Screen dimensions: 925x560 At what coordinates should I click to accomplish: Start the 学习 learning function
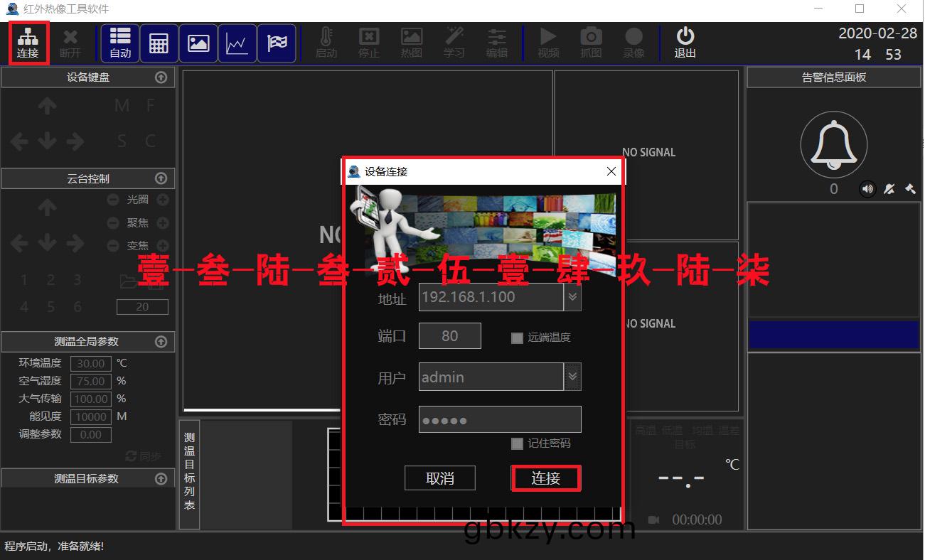tap(454, 43)
